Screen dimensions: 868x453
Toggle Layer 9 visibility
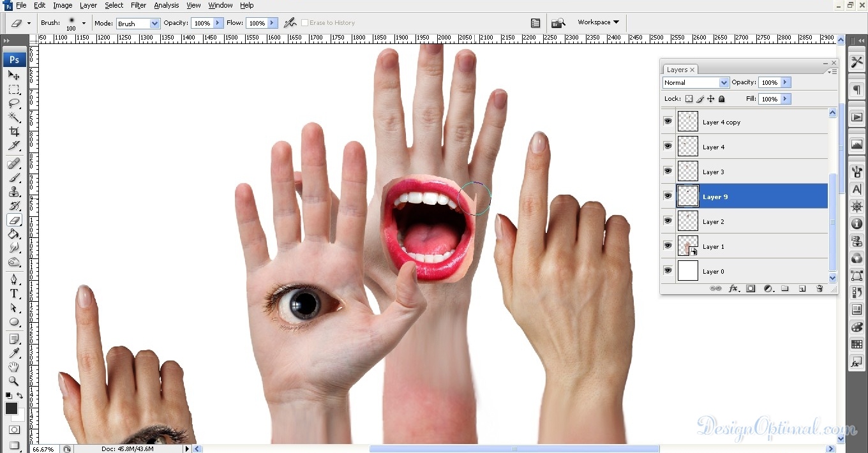(668, 196)
